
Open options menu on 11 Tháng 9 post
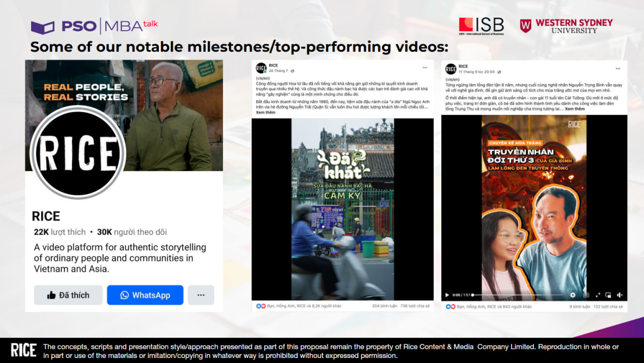click(x=618, y=68)
